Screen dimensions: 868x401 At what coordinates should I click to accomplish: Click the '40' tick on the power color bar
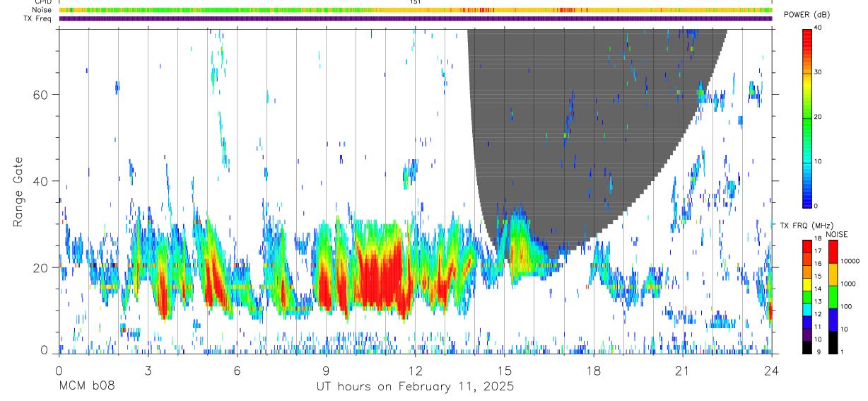(x=818, y=28)
